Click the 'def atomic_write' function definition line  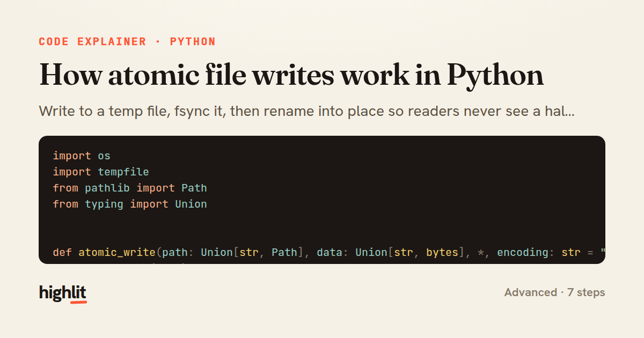coord(329,252)
